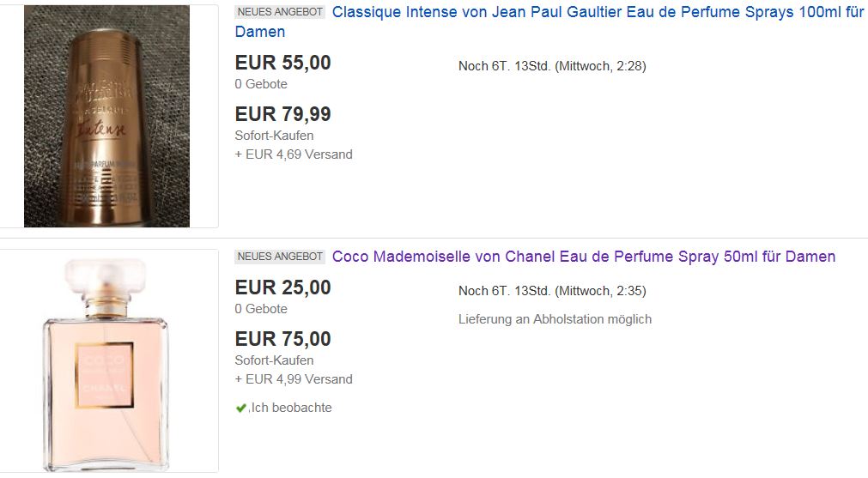
Task: Click the remaining time ending Mittwoch 2:28
Action: 552,66
